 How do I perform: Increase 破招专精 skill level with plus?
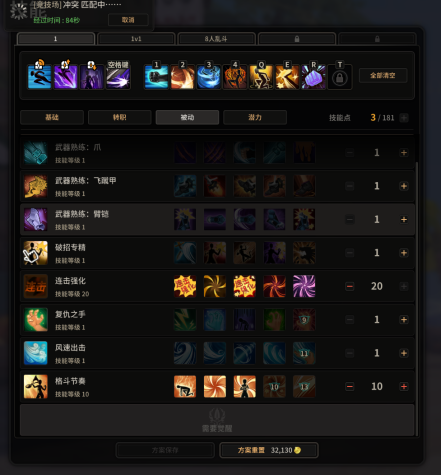point(404,253)
